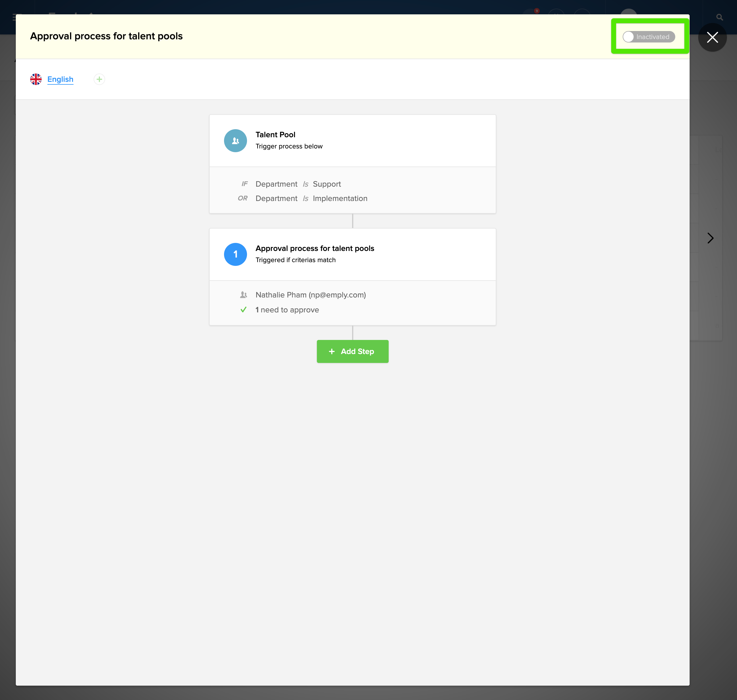The height and width of the screenshot is (700, 737).
Task: Click the Trigger process below subtitle
Action: [x=289, y=146]
